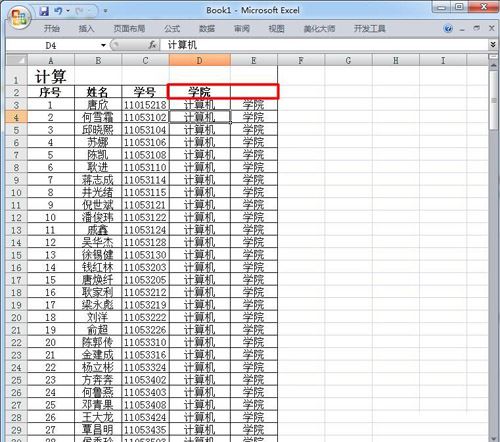Select the row 22 header
Viewport: 500px width, 442px height.
pyautogui.click(x=16, y=342)
